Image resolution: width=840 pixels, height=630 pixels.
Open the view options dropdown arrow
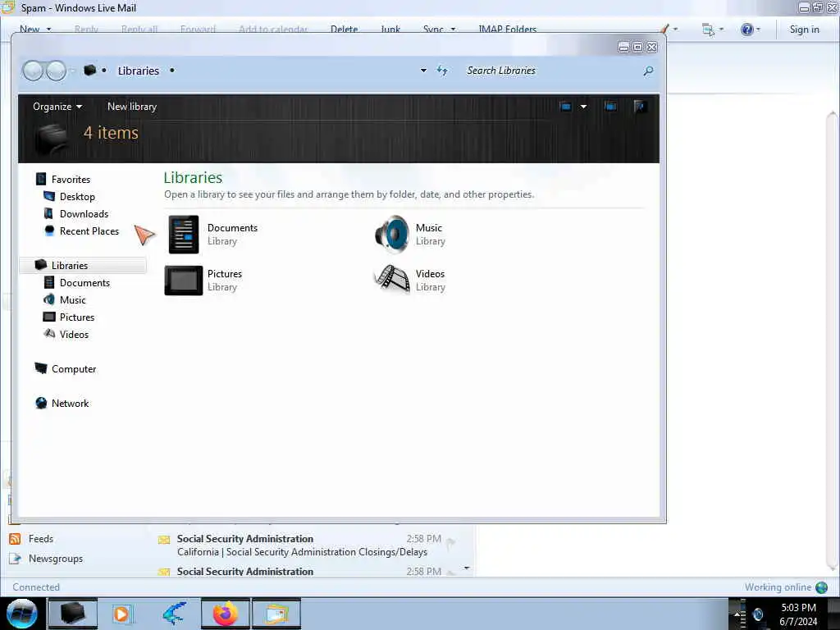click(583, 107)
